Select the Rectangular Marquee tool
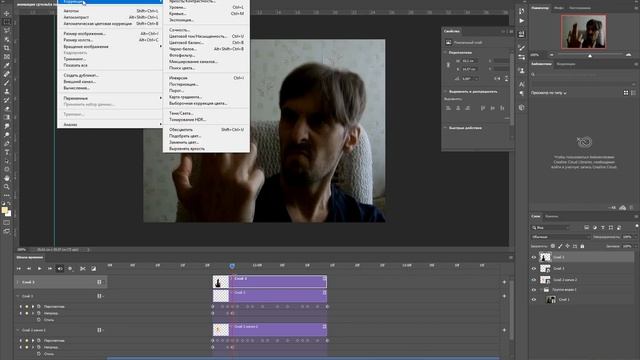Image resolution: width=640 pixels, height=360 pixels. pyautogui.click(x=7, y=22)
